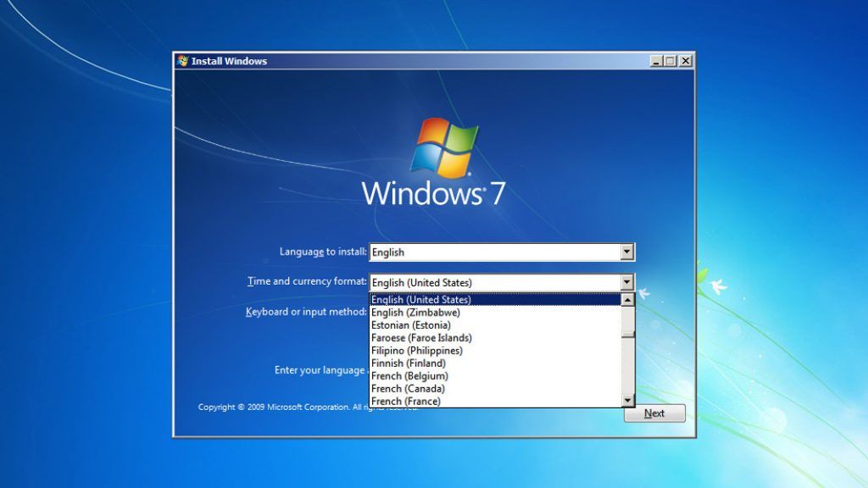
Task: Open the Language to install dropdown
Action: point(626,252)
